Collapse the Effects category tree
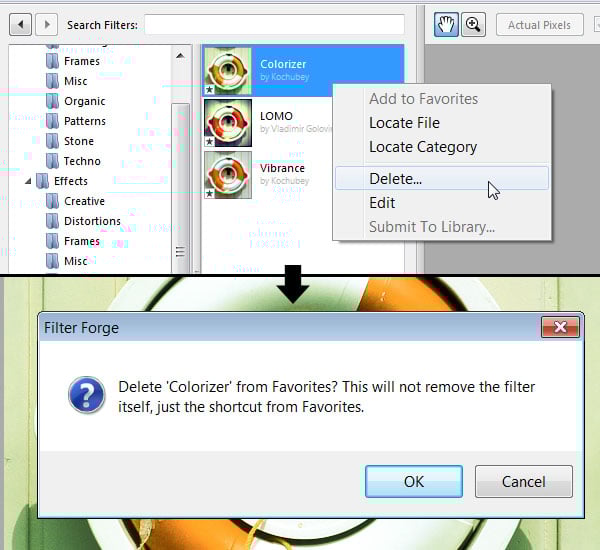 coord(28,181)
